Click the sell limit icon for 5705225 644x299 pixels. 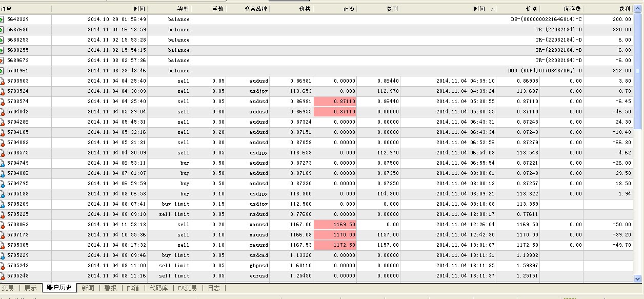[x=2, y=214]
